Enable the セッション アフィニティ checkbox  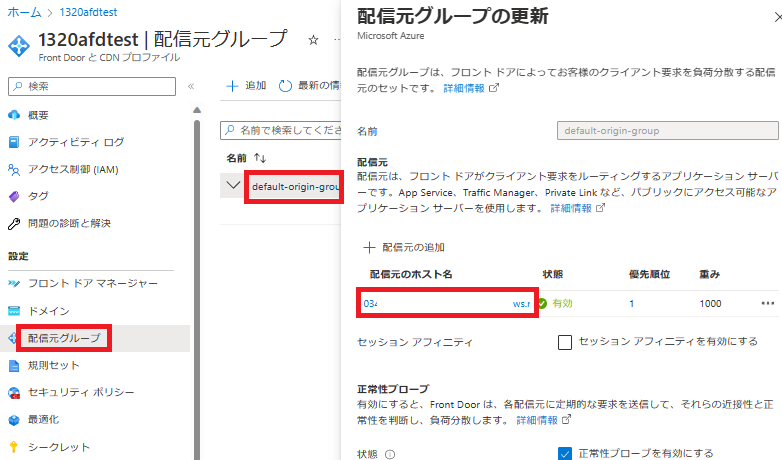[565, 342]
